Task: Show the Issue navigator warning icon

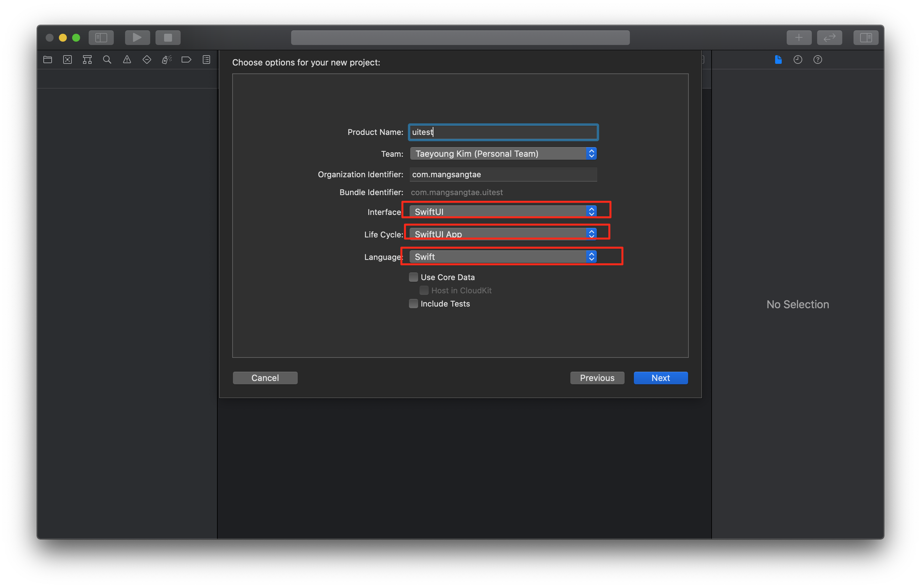Action: pos(127,60)
